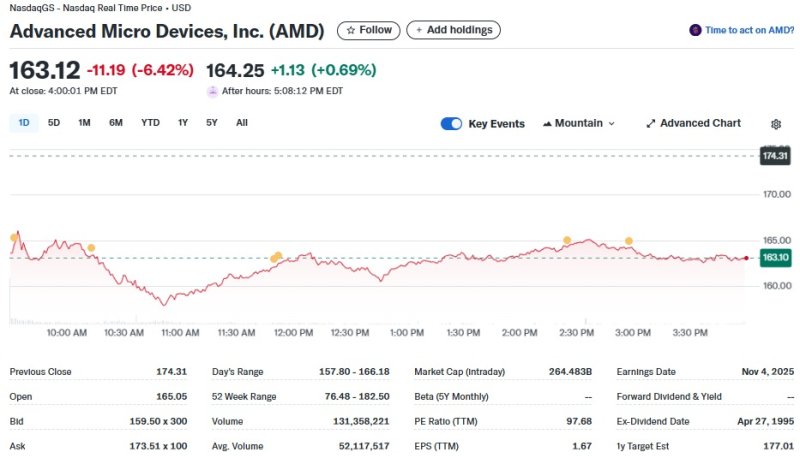Select the All time range

[242, 123]
